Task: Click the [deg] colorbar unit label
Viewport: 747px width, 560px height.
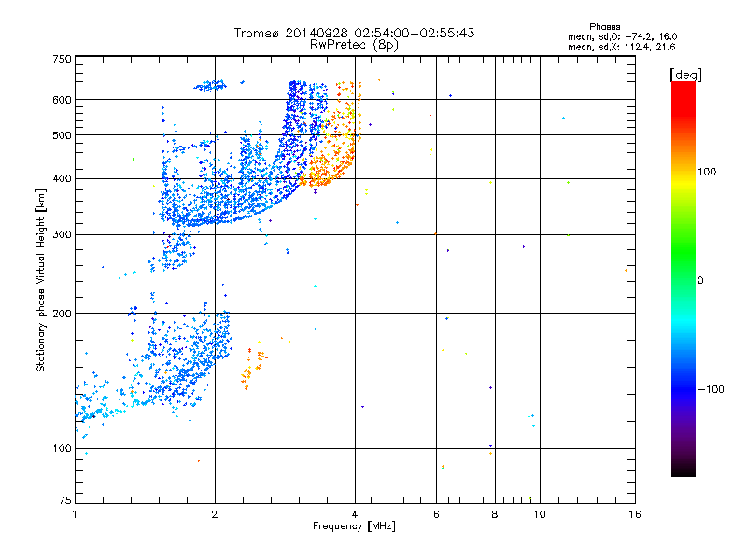Action: tap(685, 75)
